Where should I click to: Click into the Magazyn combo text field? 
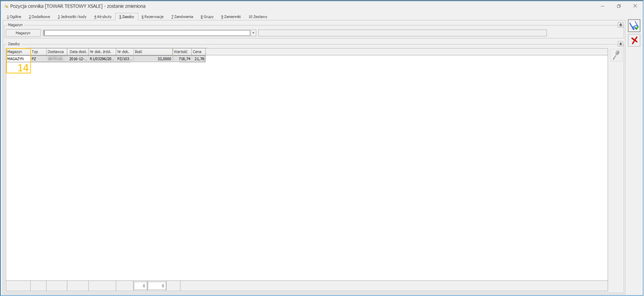(x=147, y=33)
